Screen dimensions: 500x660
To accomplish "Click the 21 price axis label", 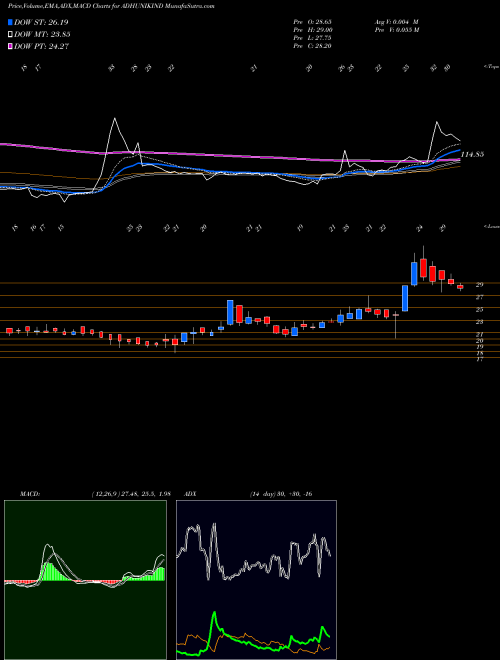I will tap(480, 334).
